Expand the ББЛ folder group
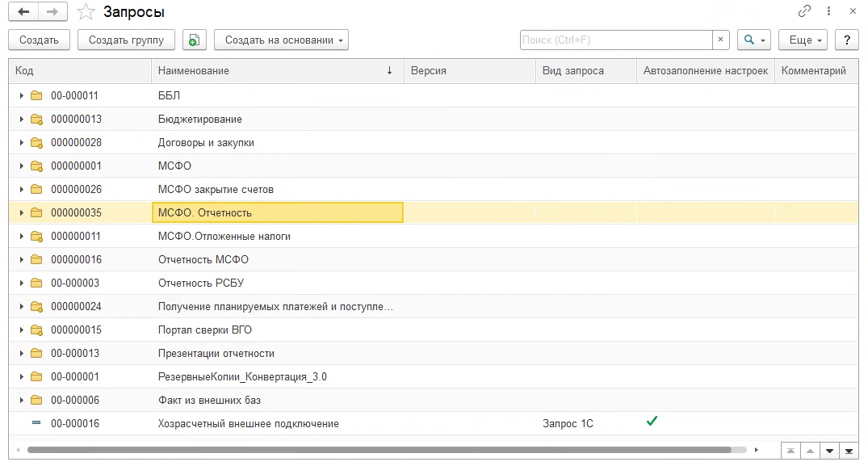This screenshot has width=868, height=466. pos(21,95)
